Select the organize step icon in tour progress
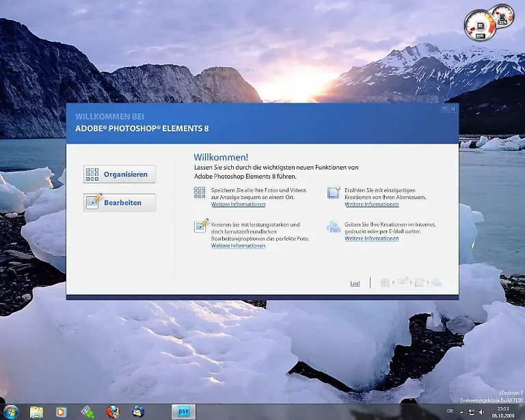Image resolution: width=525 pixels, height=420 pixels. point(386,283)
